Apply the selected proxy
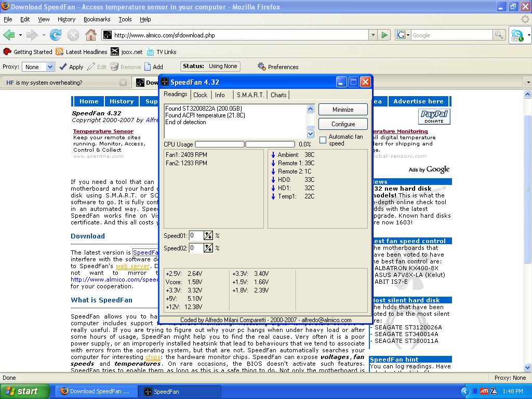The image size is (532, 399). (x=71, y=67)
